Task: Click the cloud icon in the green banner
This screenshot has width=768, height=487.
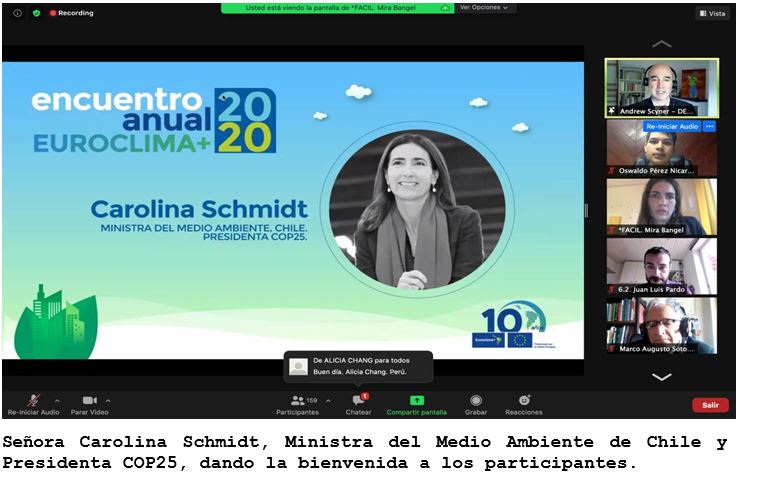Action: pyautogui.click(x=445, y=8)
